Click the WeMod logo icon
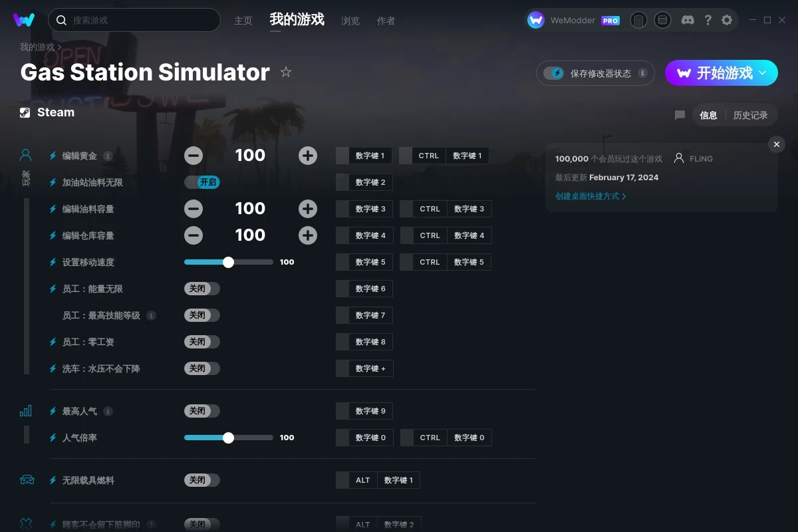 [24, 20]
